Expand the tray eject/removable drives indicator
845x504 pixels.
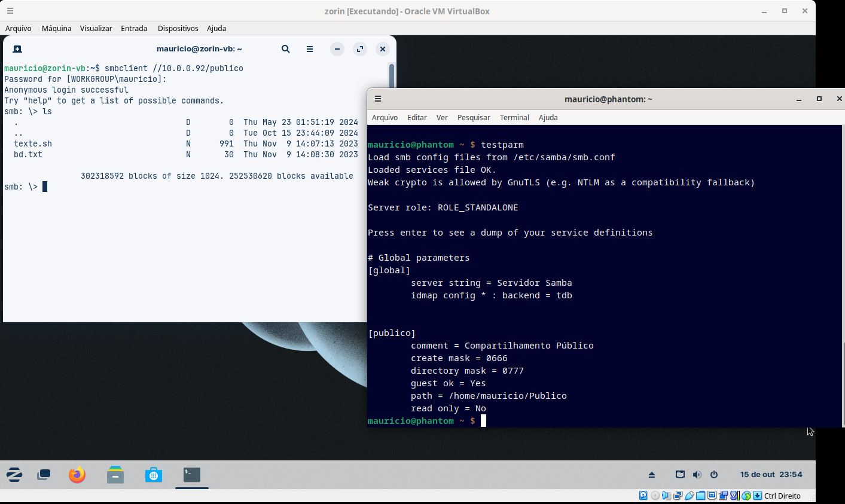(x=652, y=475)
